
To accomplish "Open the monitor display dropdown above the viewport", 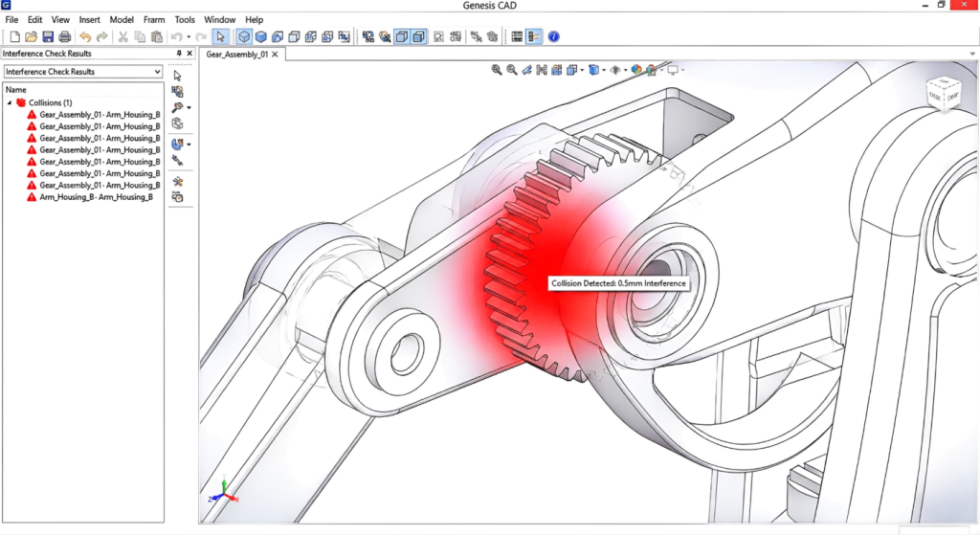I will pos(675,70).
